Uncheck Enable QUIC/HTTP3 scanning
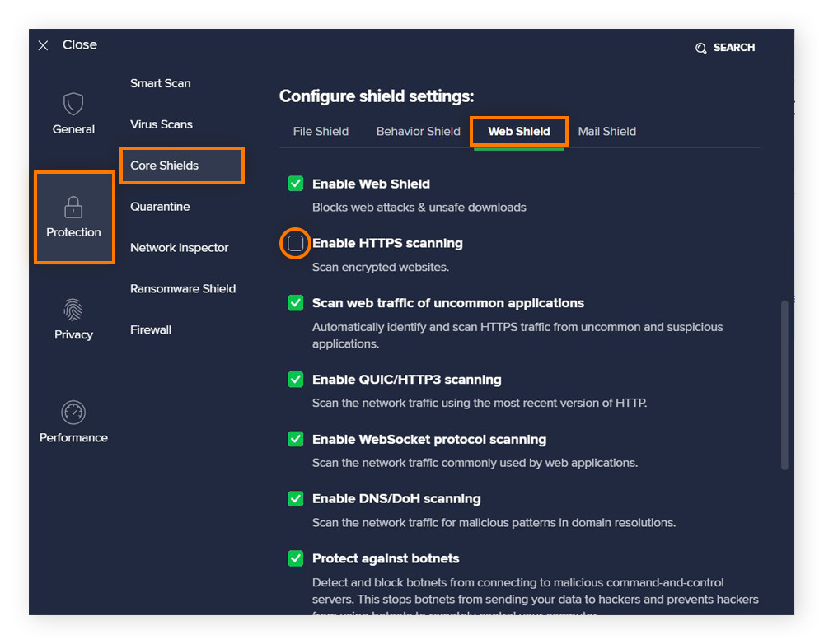824x644 pixels. 295,380
